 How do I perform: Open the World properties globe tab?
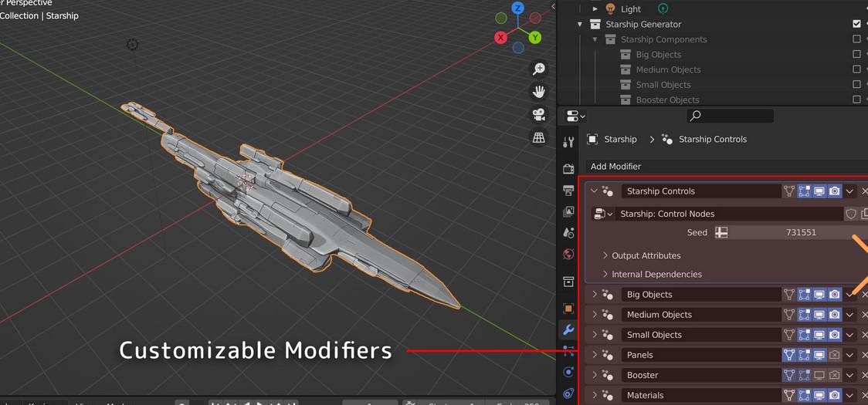568,254
